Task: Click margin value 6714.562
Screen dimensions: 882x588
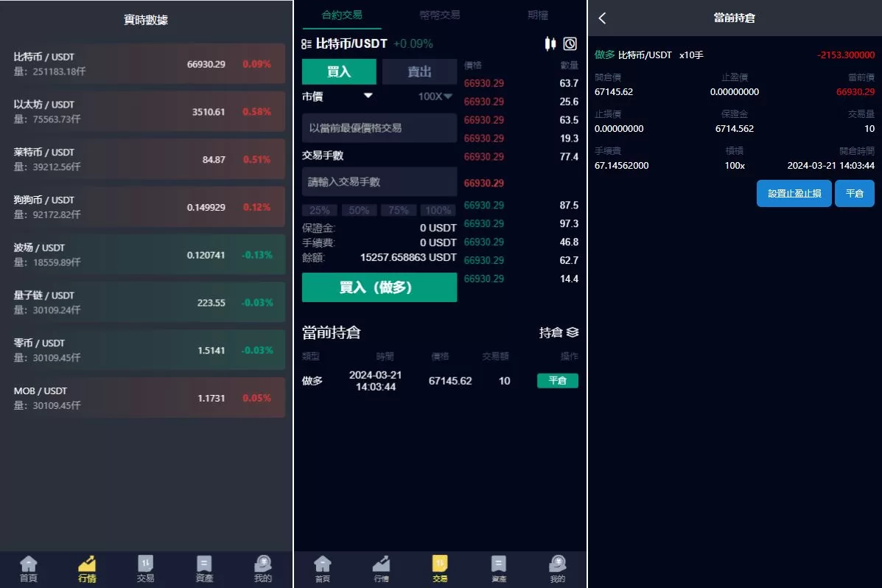Action: pyautogui.click(x=734, y=129)
